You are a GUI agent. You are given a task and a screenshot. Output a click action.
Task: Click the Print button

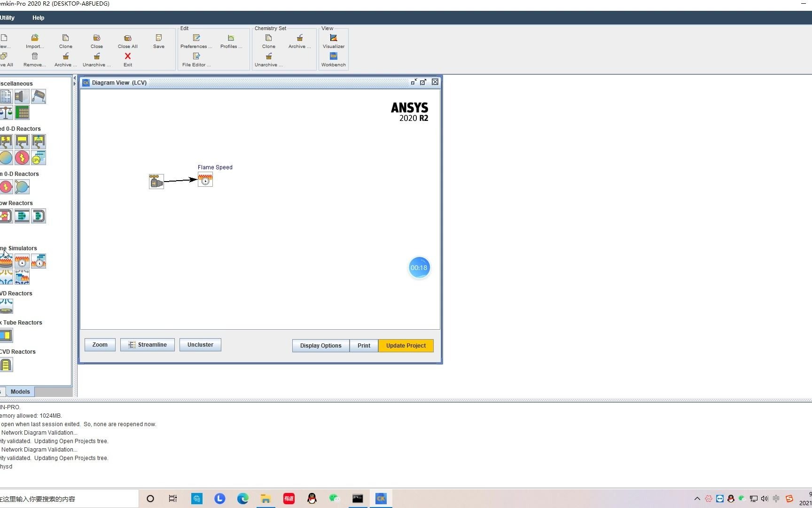[364, 346]
